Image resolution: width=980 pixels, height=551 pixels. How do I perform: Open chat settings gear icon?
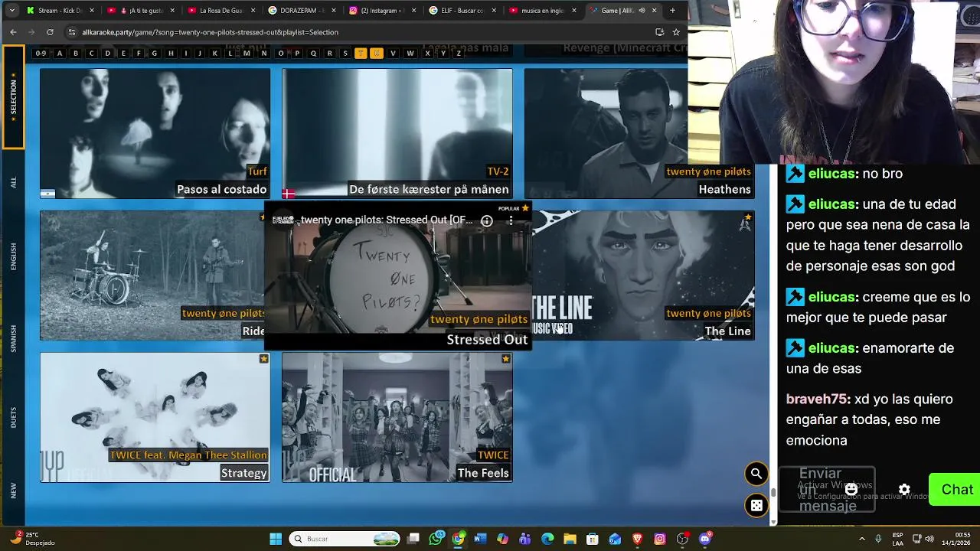click(x=904, y=490)
